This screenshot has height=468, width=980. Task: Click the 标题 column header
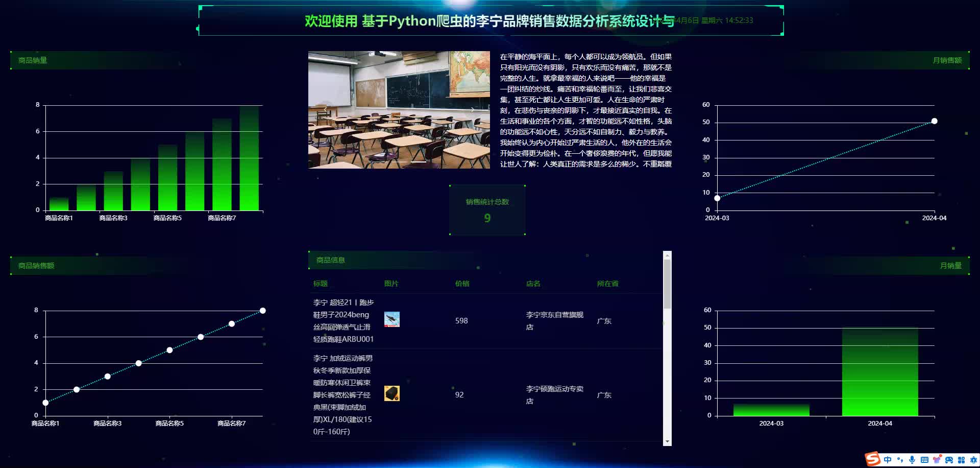(x=321, y=284)
